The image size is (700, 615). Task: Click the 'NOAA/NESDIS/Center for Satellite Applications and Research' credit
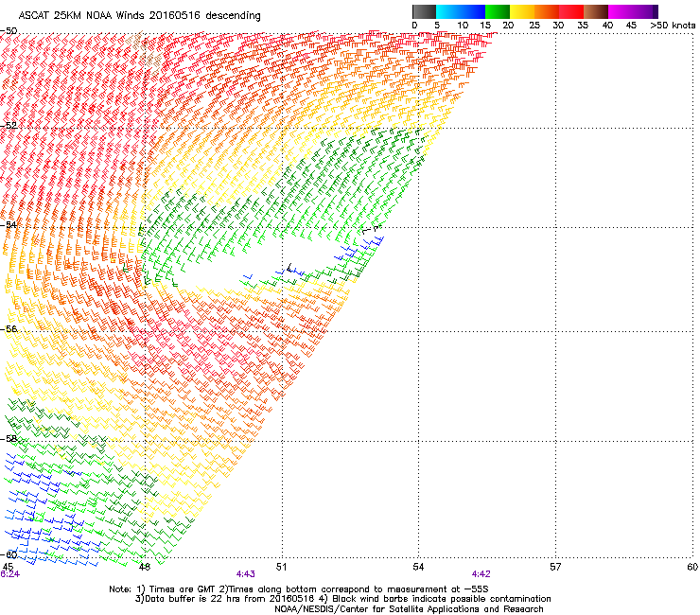[x=409, y=609]
